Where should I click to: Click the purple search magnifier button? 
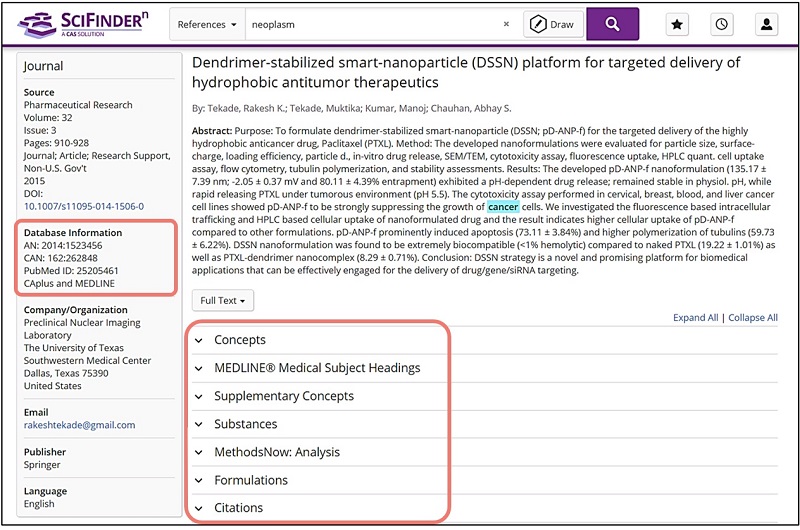[x=612, y=24]
